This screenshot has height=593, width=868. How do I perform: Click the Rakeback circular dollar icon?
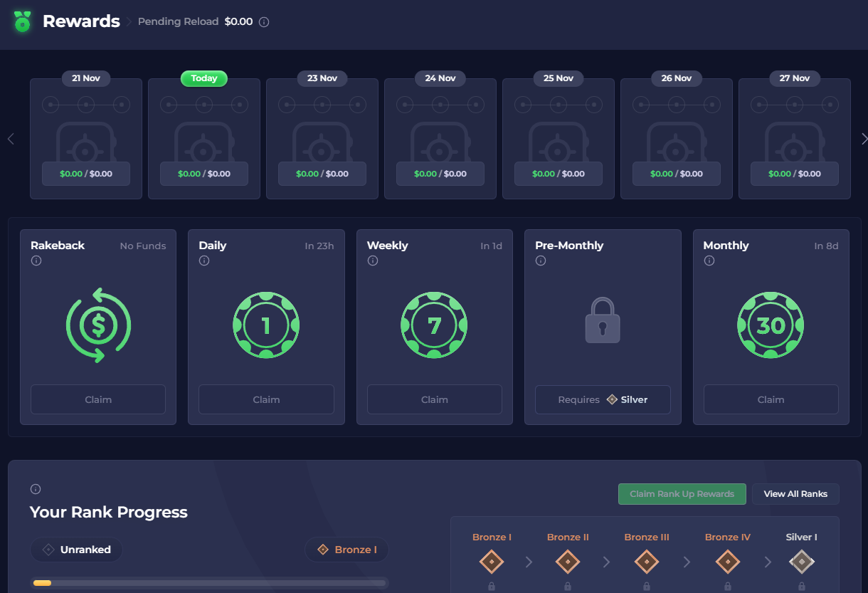(x=97, y=325)
